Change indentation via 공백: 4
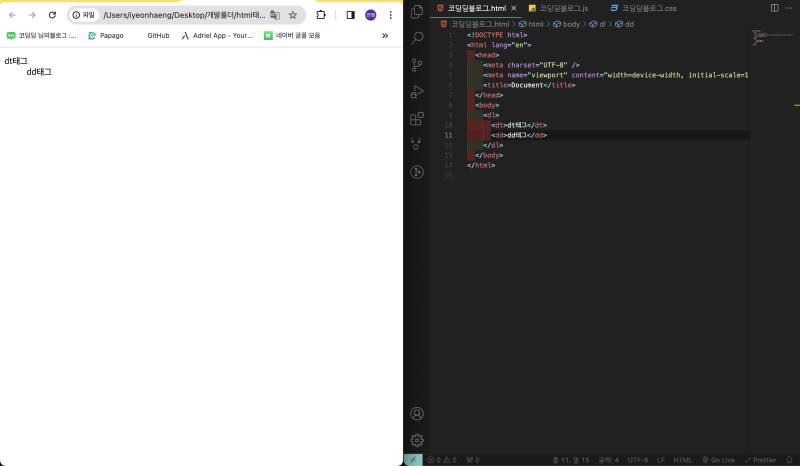Viewport: 800px width, 466px height. [x=608, y=460]
